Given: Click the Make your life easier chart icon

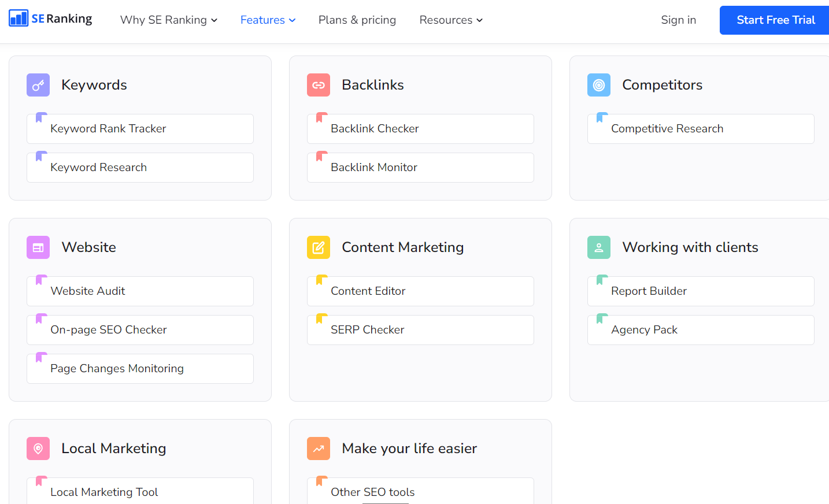Looking at the screenshot, I should [x=319, y=448].
